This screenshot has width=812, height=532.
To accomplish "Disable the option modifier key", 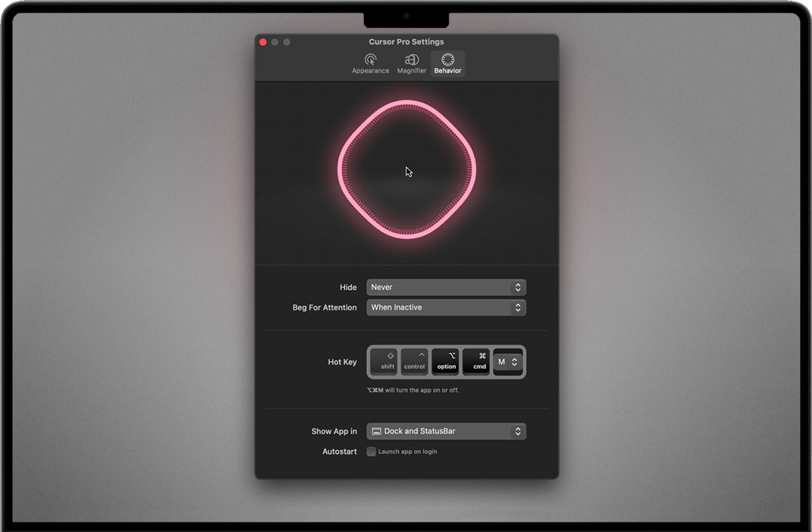I will click(446, 362).
